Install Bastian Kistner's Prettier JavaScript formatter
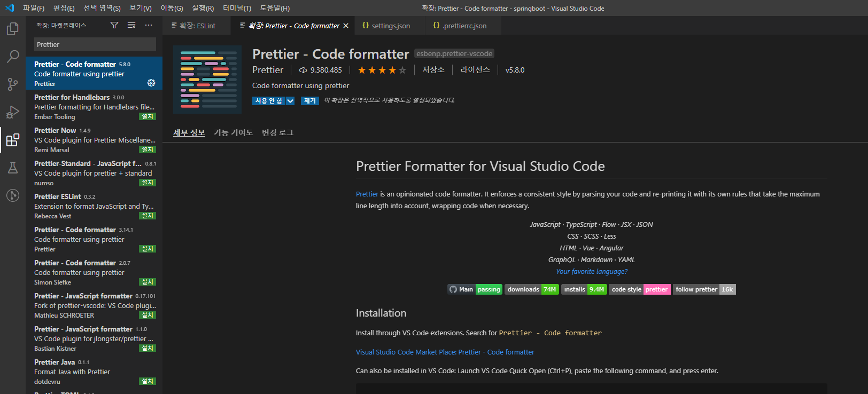 click(148, 348)
